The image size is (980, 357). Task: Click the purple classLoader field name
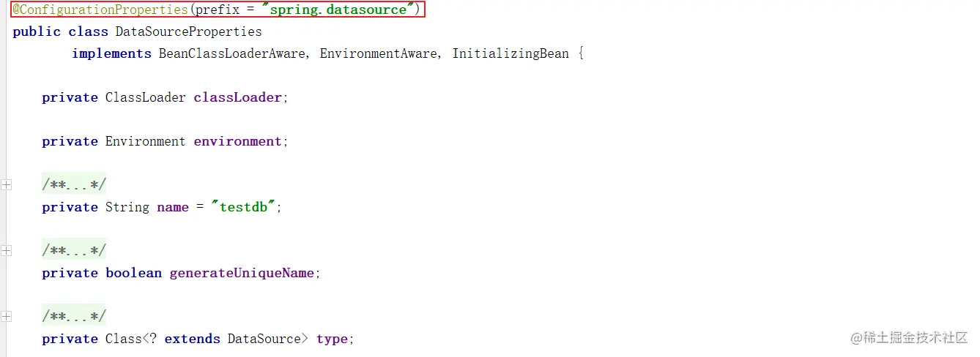(x=237, y=97)
